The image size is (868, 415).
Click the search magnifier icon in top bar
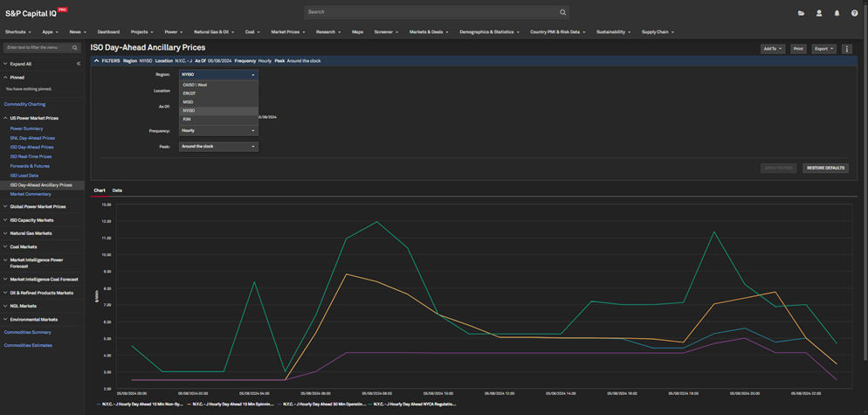pyautogui.click(x=562, y=12)
